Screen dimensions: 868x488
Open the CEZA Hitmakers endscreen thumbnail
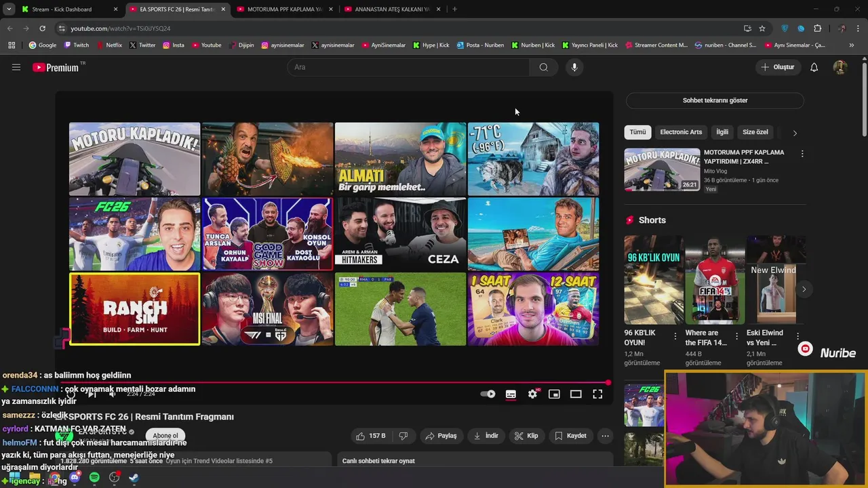(400, 234)
